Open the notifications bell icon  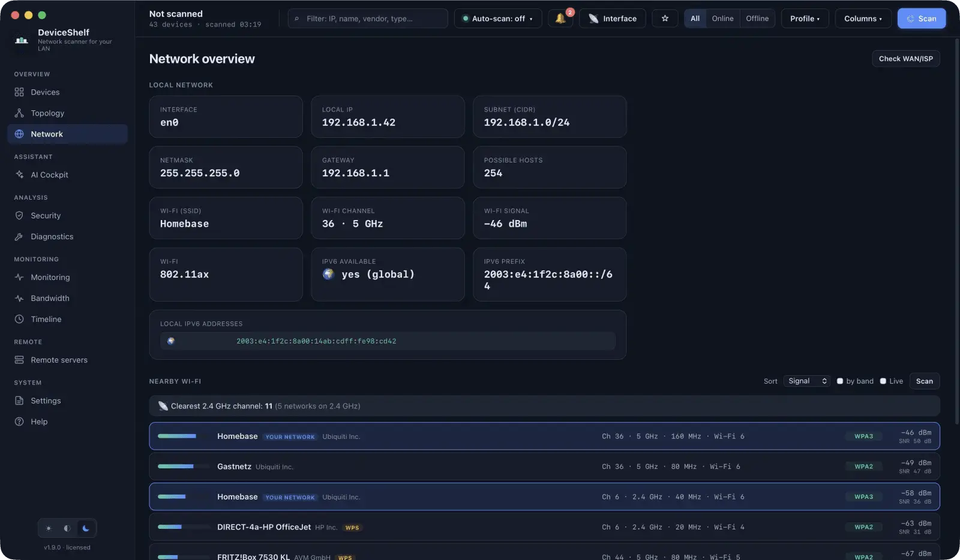tap(560, 19)
